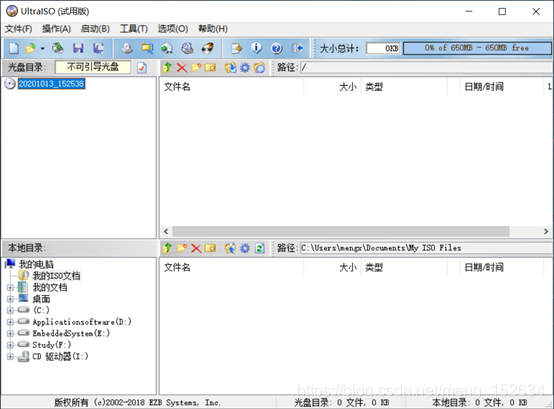Click the extract icon in the disc directory toolbar
554x409 pixels.
[x=230, y=67]
